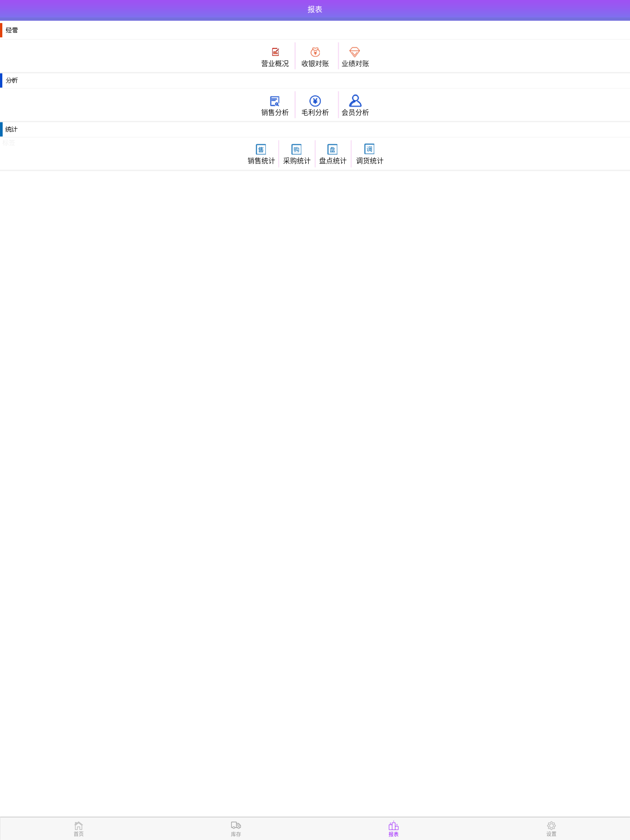Image resolution: width=630 pixels, height=840 pixels.
Task: Open 业绩对账 diamond icon
Action: pos(354,52)
